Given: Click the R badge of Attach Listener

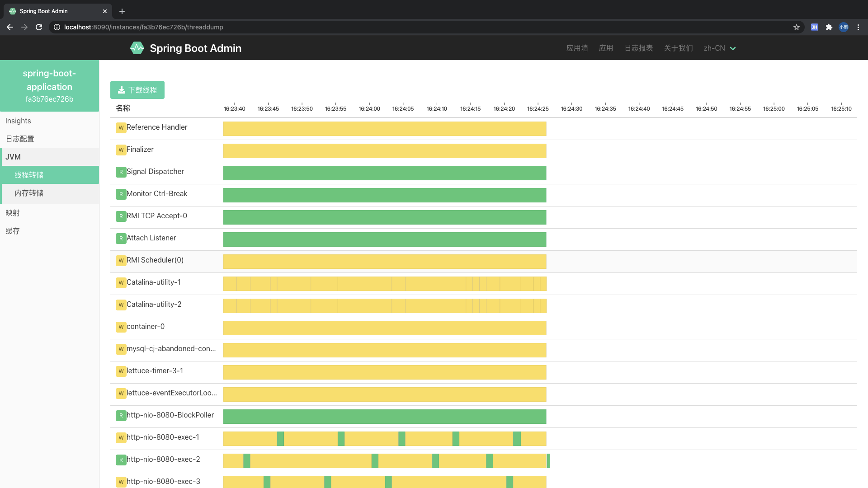Looking at the screenshot, I should (x=121, y=239).
